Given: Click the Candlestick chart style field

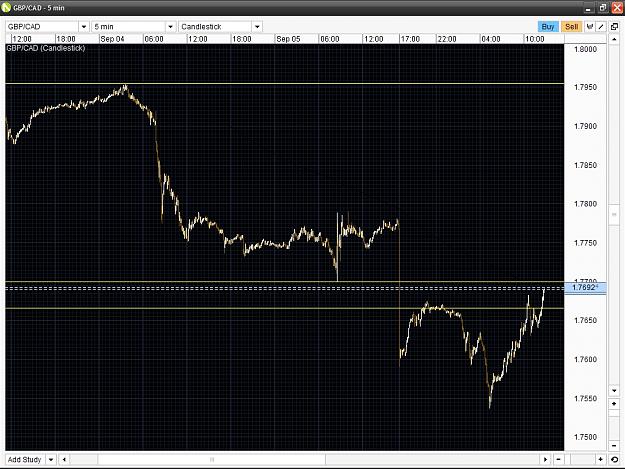Looking at the screenshot, I should 216,27.
